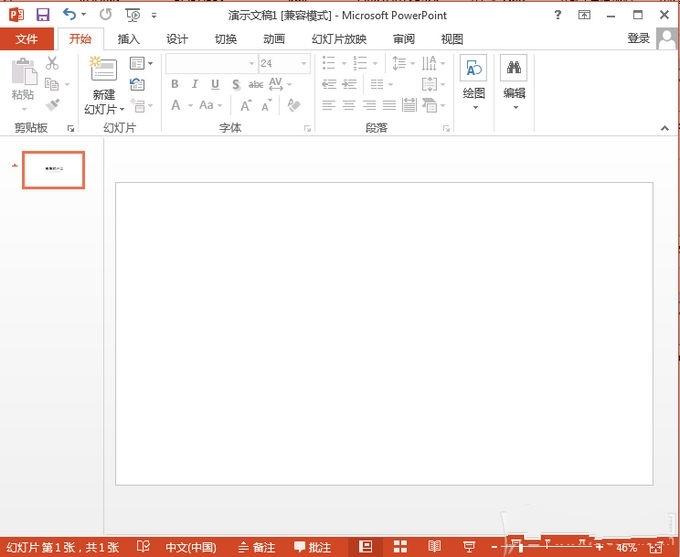Open the Drawing (绘图) tools icon
This screenshot has width=680, height=557.
tap(473, 68)
